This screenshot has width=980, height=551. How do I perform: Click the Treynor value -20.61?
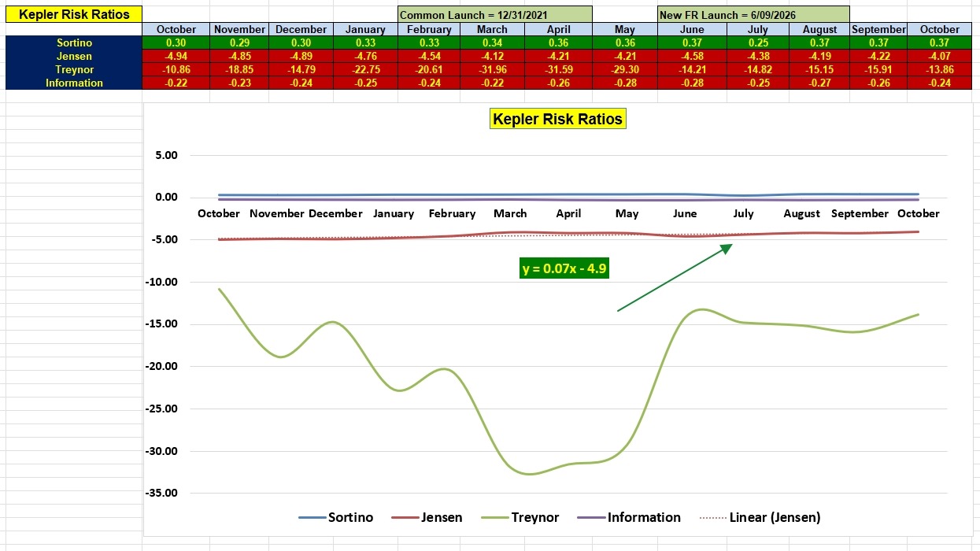click(x=430, y=69)
